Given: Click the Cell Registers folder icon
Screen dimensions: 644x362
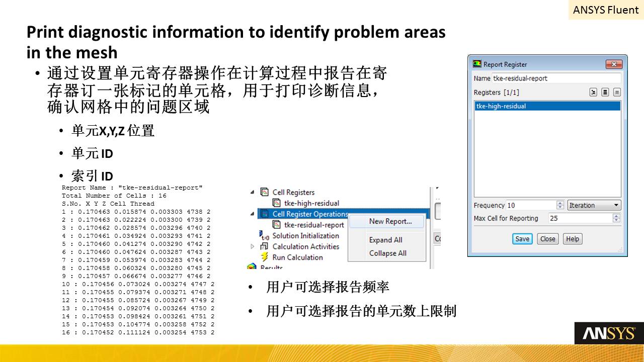Looking at the screenshot, I should coord(265,192).
